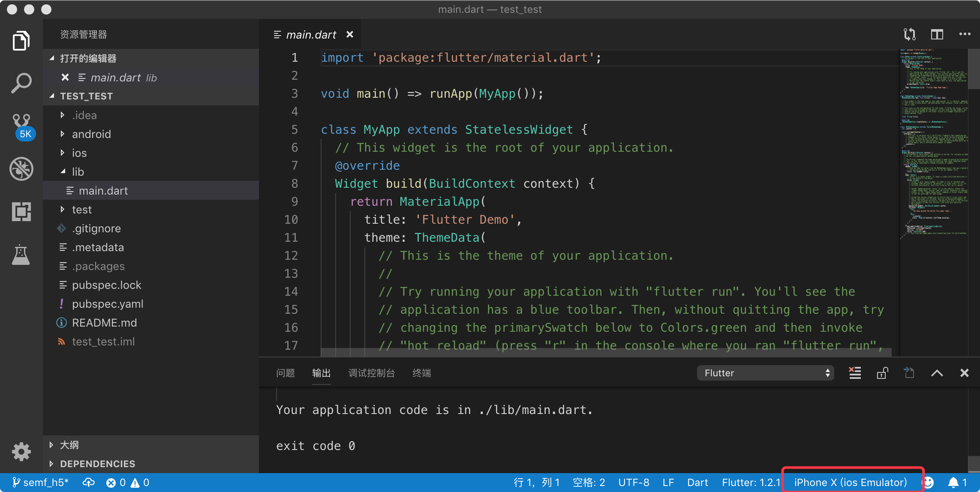Close the main.dart editor tab
This screenshot has height=492, width=980.
[x=350, y=34]
